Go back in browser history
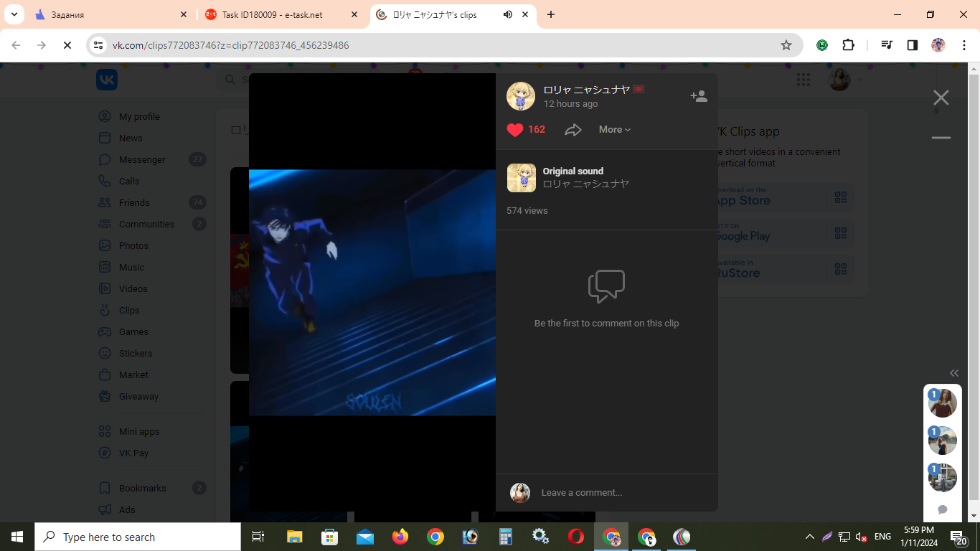 16,45
